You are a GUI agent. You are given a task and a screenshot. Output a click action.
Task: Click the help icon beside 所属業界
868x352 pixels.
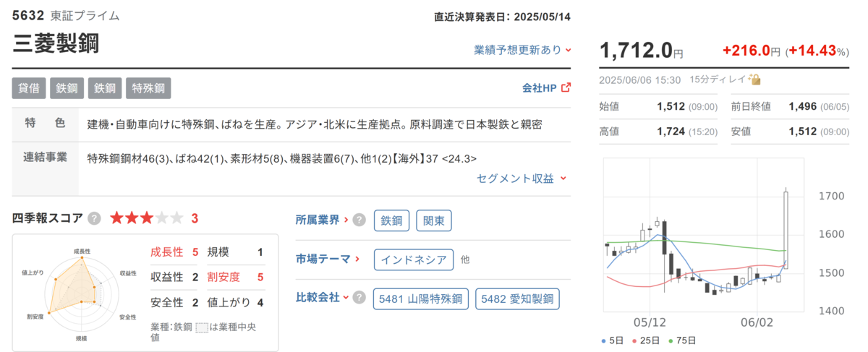pyautogui.click(x=359, y=220)
